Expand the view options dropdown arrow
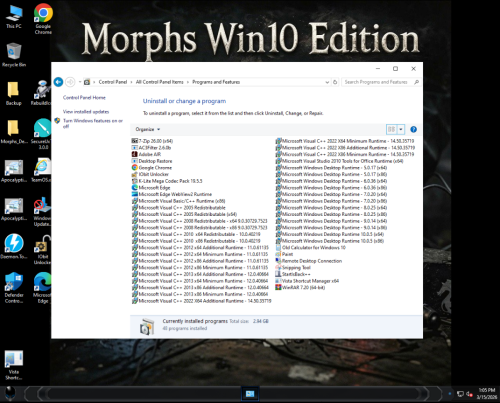This screenshot has width=500, height=403. pyautogui.click(x=401, y=129)
